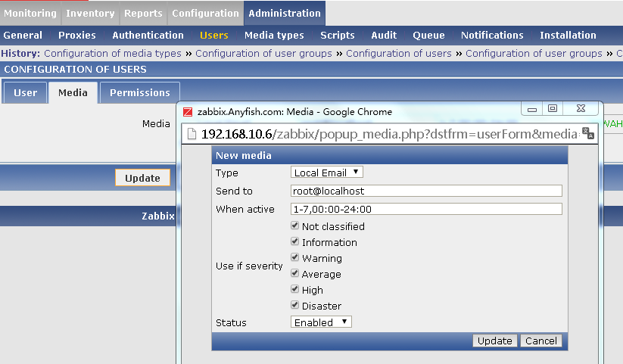The height and width of the screenshot is (364, 623).
Task: Click the When active period field
Action: (426, 209)
